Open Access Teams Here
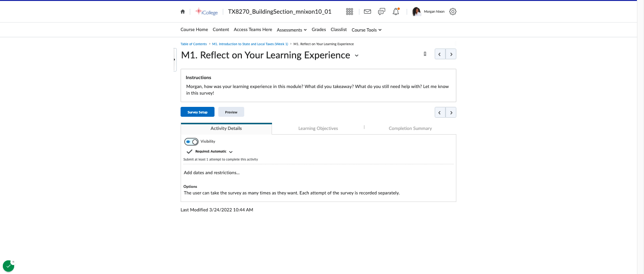The image size is (644, 274). tap(253, 30)
